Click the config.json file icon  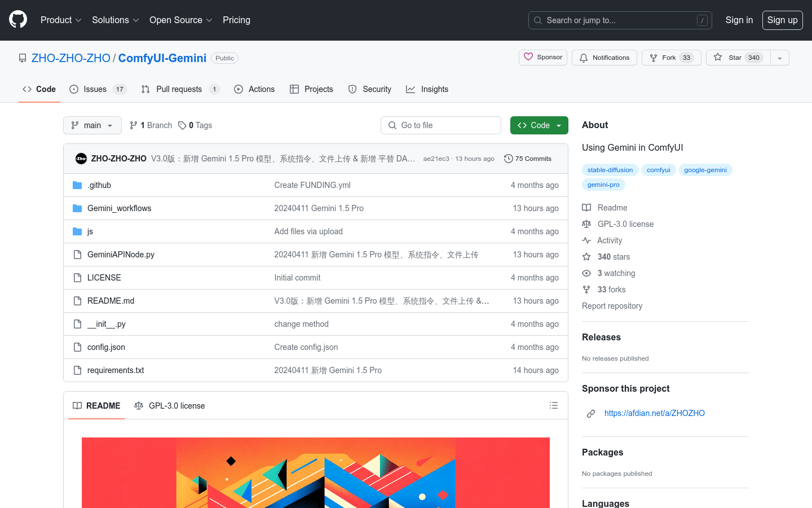click(77, 347)
